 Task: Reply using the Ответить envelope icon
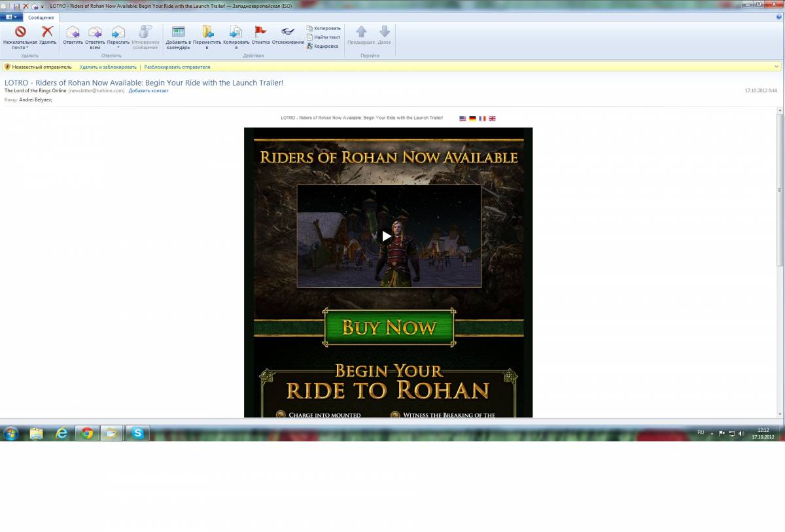[73, 31]
